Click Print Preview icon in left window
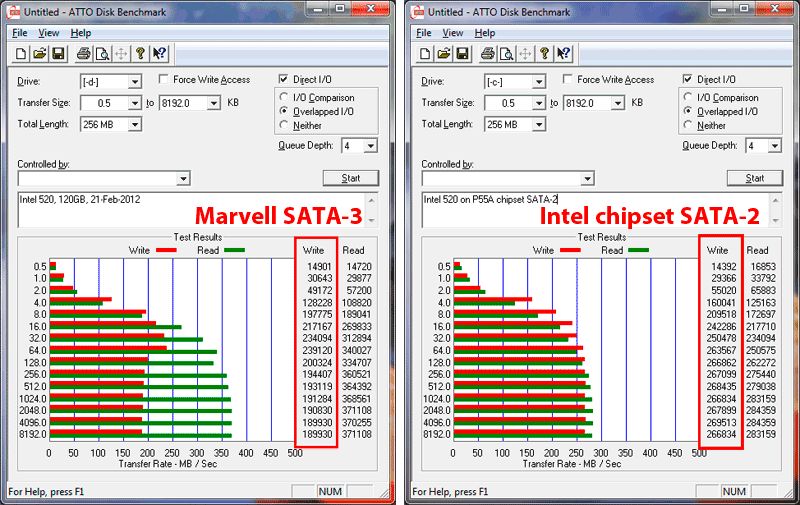The height and width of the screenshot is (505, 800). [102, 54]
